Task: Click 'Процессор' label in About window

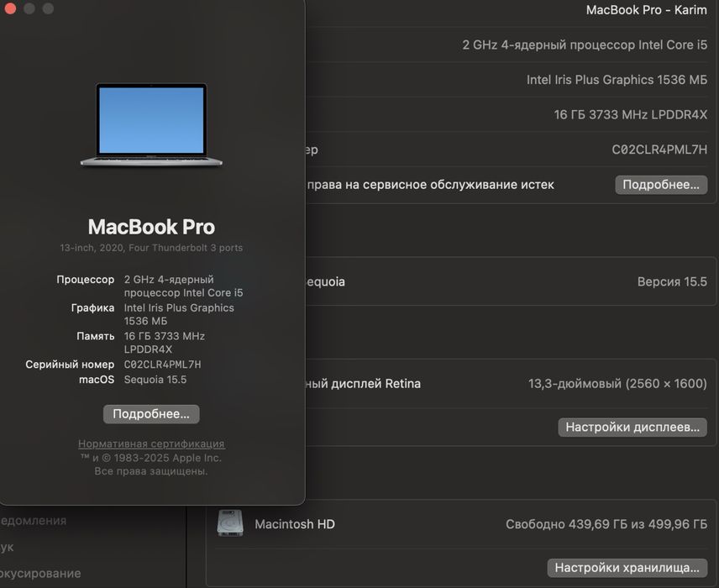Action: tap(86, 280)
